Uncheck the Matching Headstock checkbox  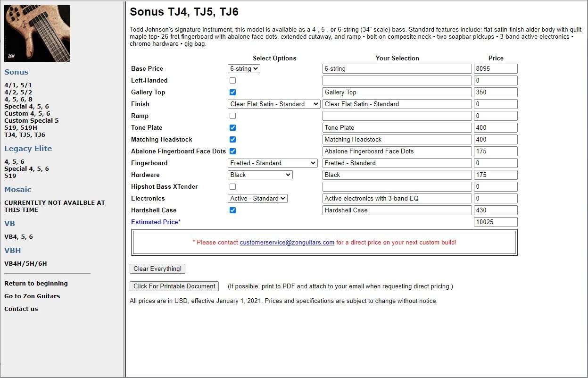[x=232, y=140]
